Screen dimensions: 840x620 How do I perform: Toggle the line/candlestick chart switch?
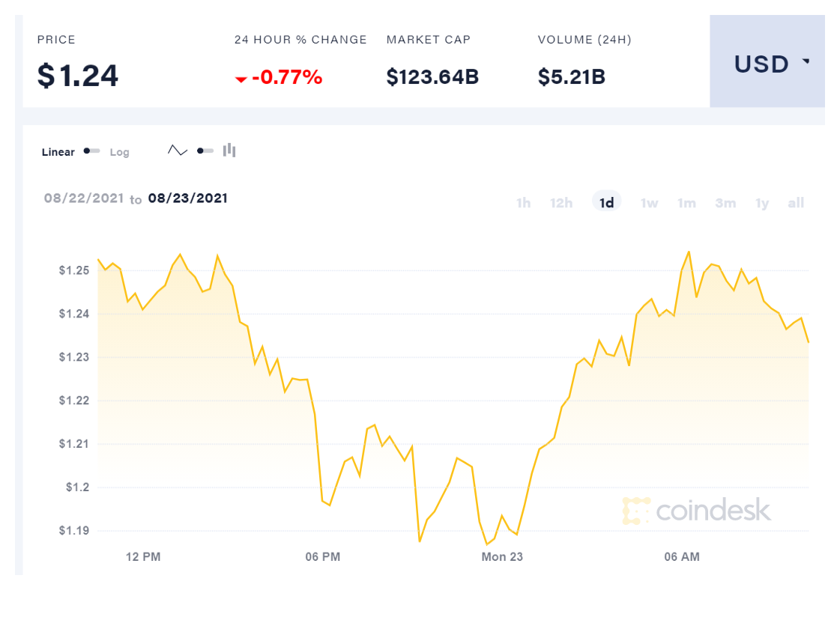point(205,151)
